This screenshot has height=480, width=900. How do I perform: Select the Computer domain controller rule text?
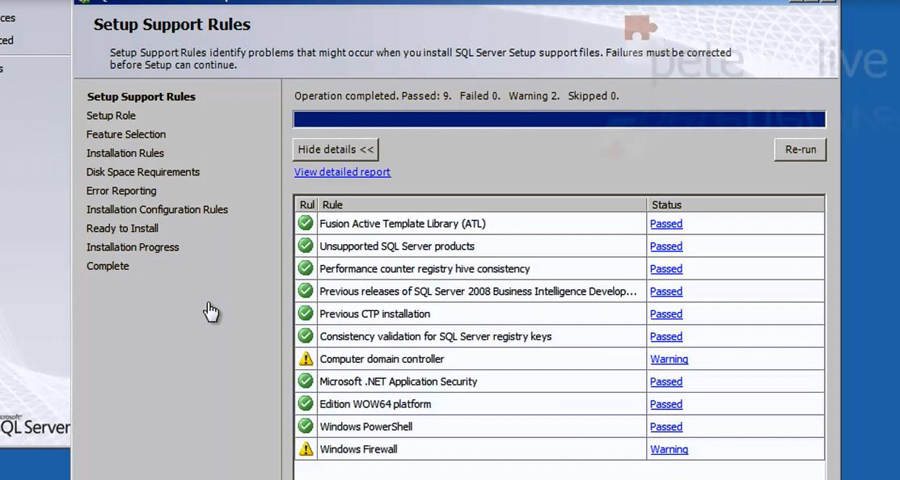click(382, 359)
